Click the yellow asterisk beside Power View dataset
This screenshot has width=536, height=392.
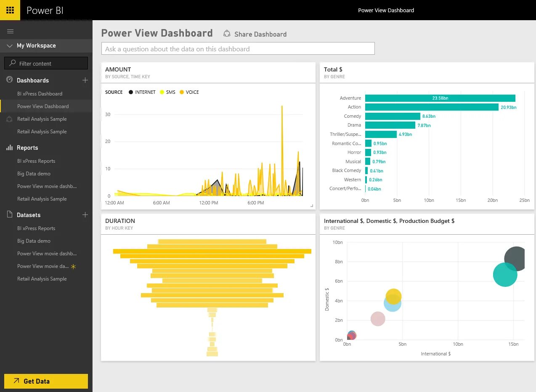point(74,267)
